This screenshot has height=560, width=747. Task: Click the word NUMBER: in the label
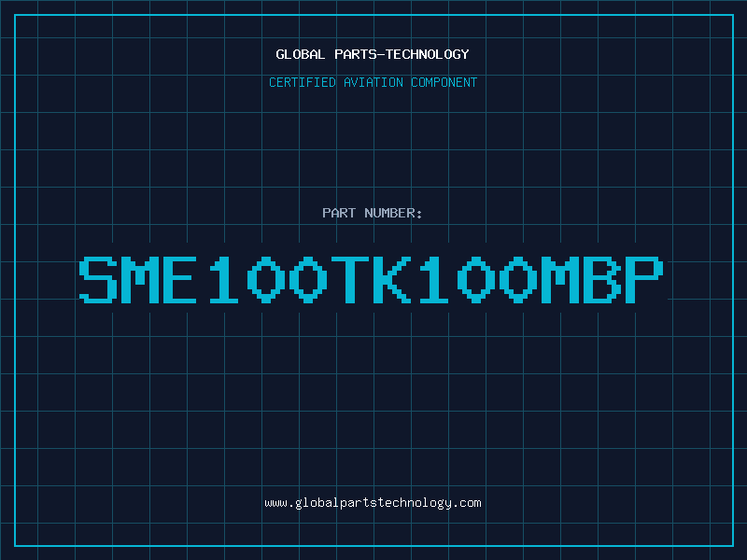tap(393, 213)
